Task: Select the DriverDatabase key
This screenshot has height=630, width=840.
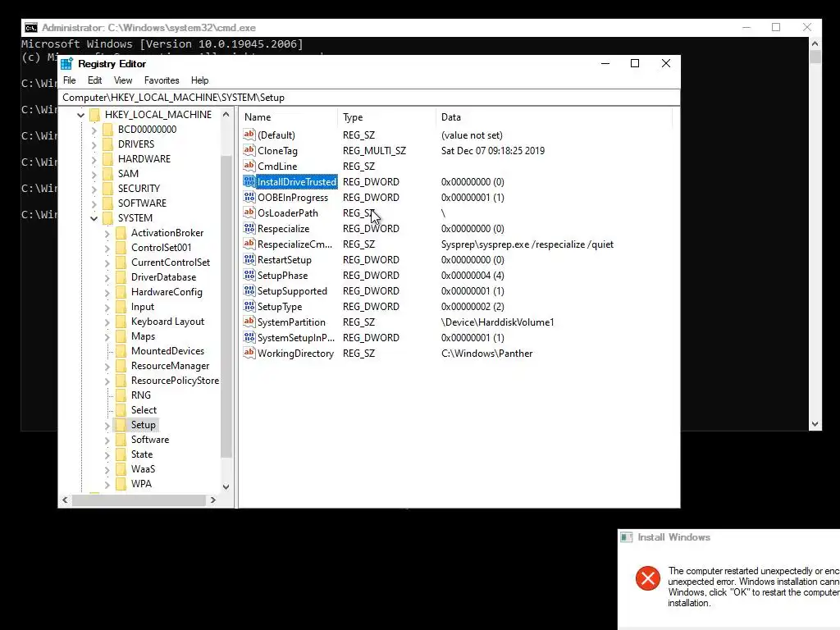Action: 163,277
